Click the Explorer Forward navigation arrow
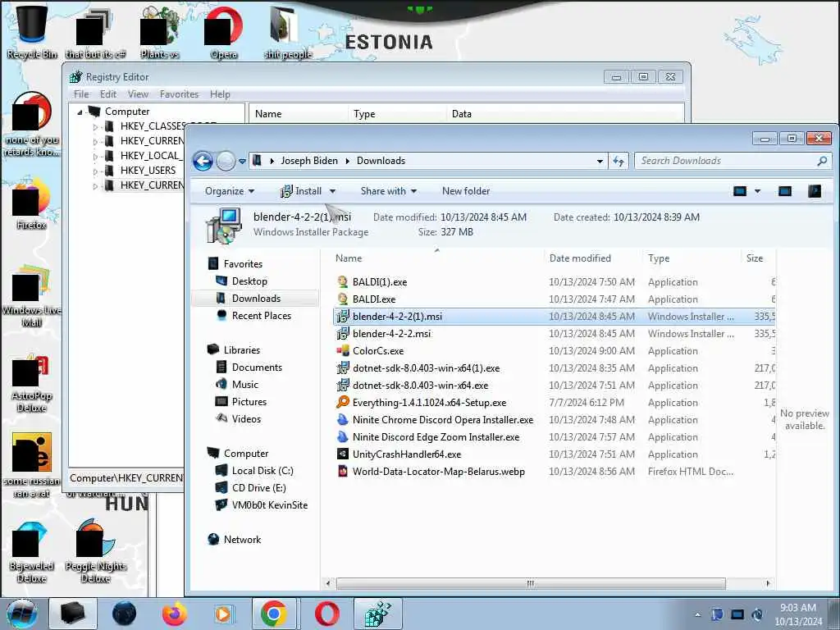The width and height of the screenshot is (840, 630). click(226, 161)
